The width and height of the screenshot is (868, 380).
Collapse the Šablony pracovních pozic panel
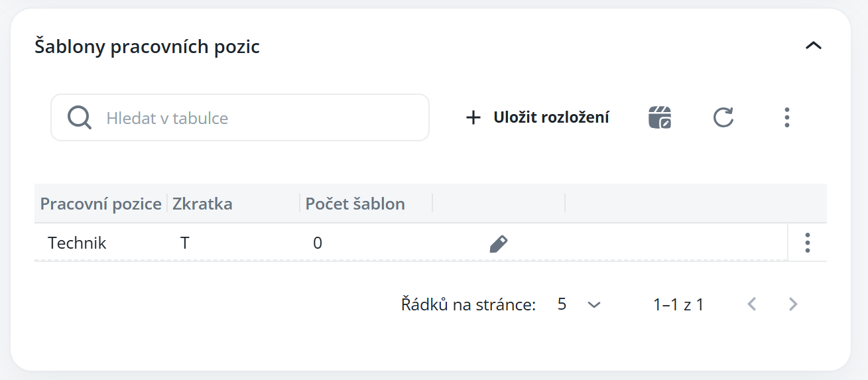point(813,46)
